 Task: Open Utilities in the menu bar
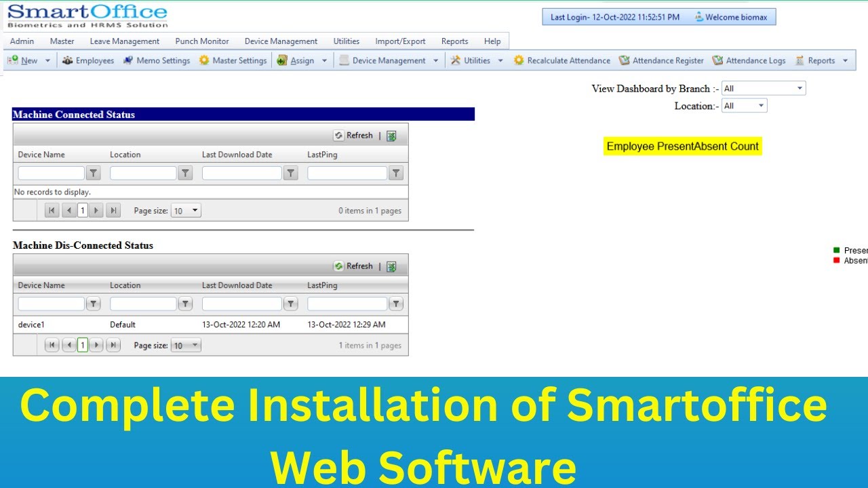click(x=347, y=41)
